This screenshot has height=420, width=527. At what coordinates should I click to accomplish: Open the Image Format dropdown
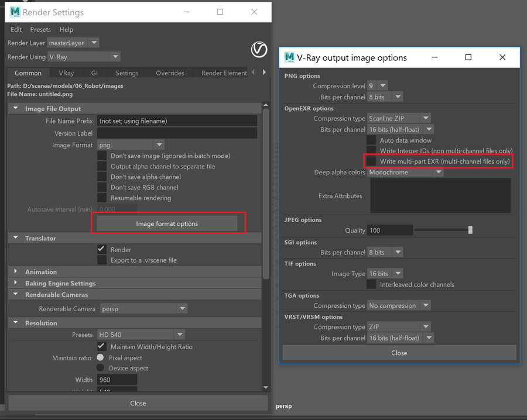(131, 145)
